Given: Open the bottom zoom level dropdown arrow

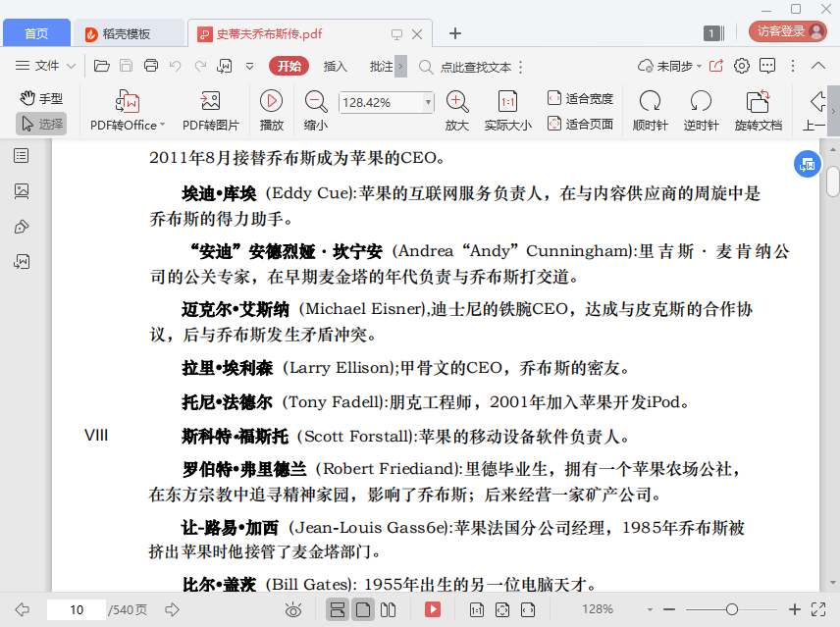Looking at the screenshot, I should click(x=650, y=609).
